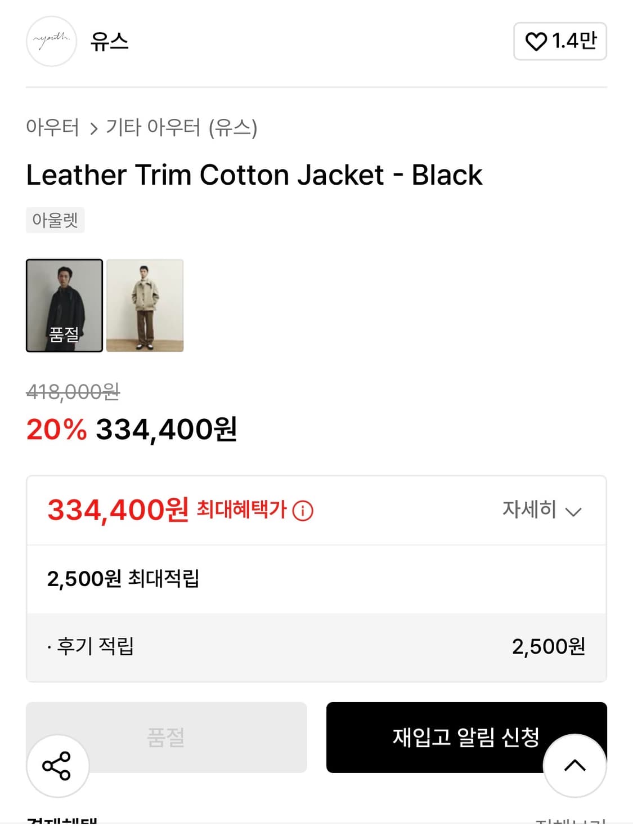Click the red 334,400원 최대혜택가 price
633x840 pixels.
point(118,510)
